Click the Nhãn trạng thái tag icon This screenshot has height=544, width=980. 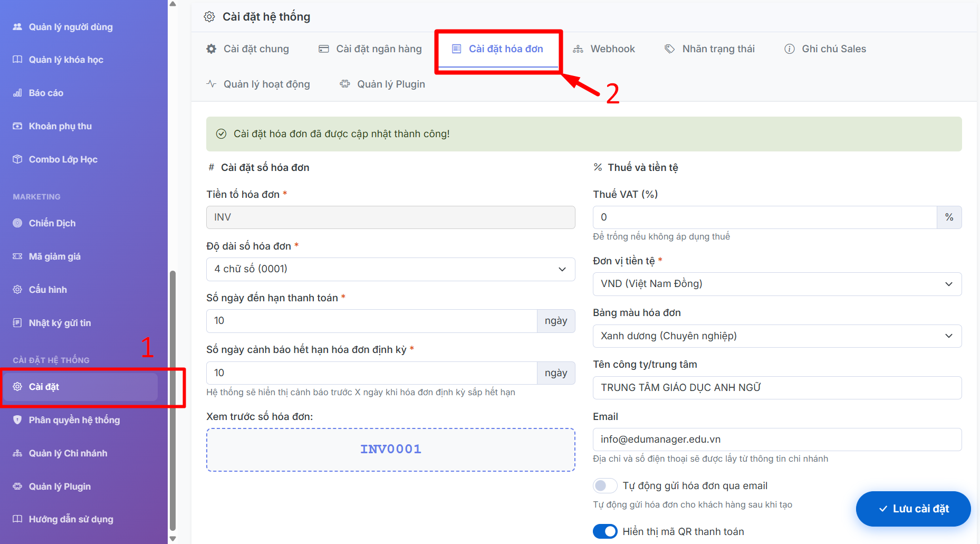(x=669, y=49)
